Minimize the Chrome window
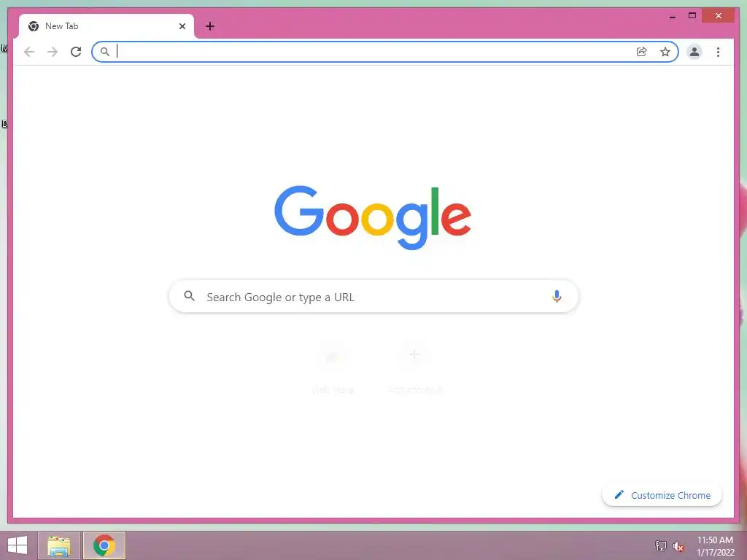 click(x=672, y=16)
